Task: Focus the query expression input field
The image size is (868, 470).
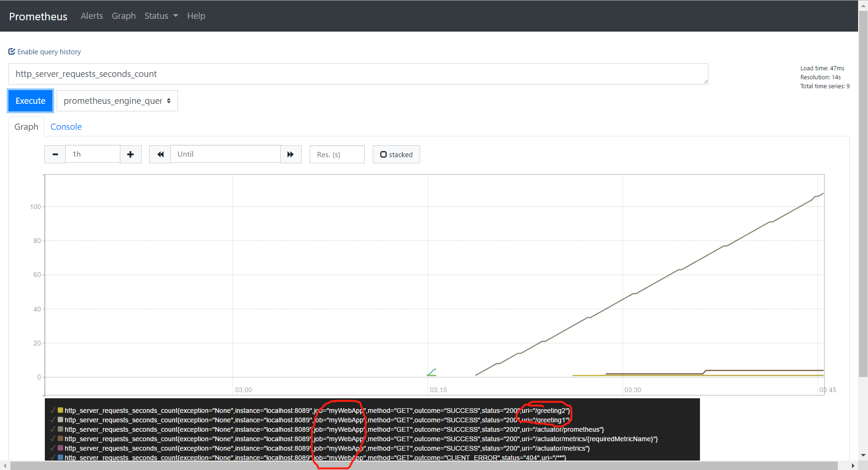Action: point(358,74)
